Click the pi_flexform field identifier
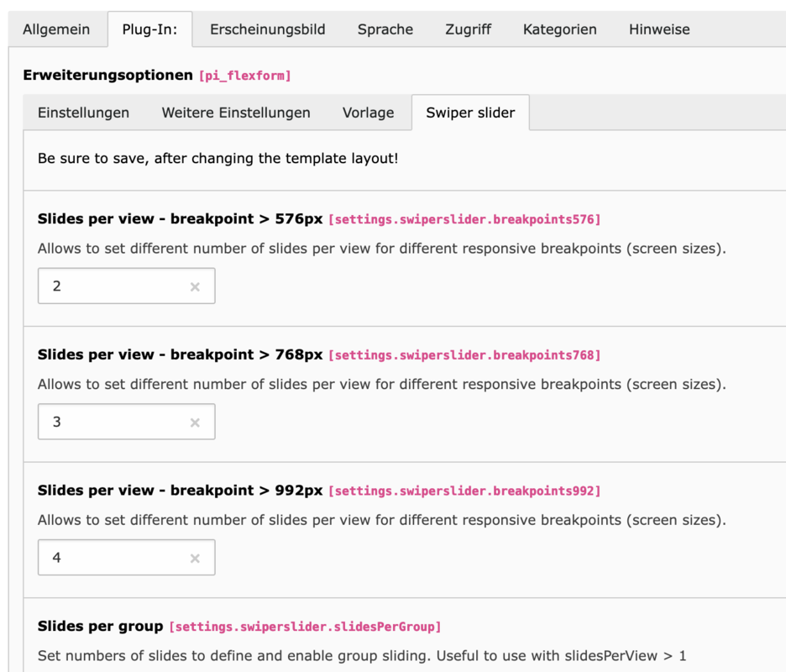This screenshot has height=672, width=786. point(245,76)
